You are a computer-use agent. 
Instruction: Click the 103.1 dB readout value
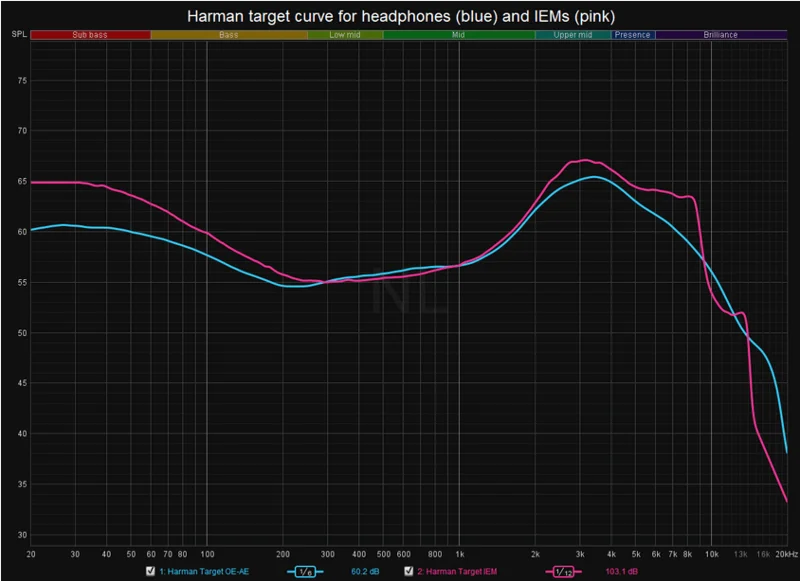[x=621, y=571]
